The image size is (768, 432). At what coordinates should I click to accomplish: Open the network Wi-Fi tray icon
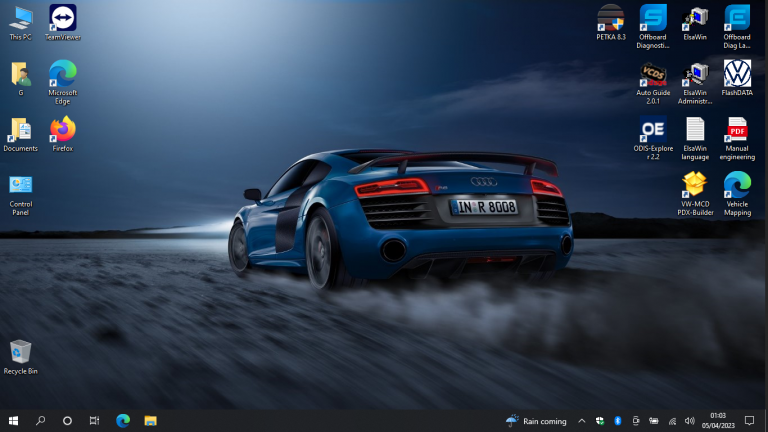[671, 421]
